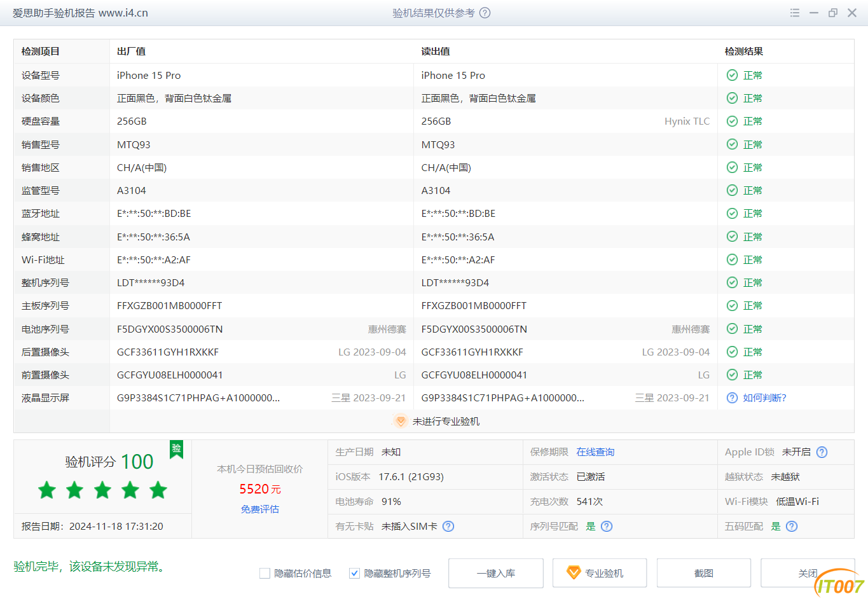The image size is (868, 601).
Task: Click the green 验 badge on score card
Action: [176, 449]
